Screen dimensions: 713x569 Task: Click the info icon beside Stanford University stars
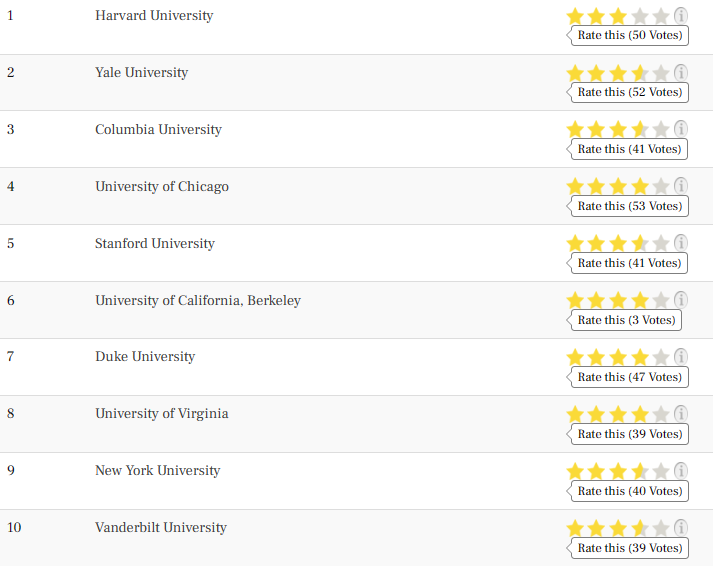(x=680, y=243)
